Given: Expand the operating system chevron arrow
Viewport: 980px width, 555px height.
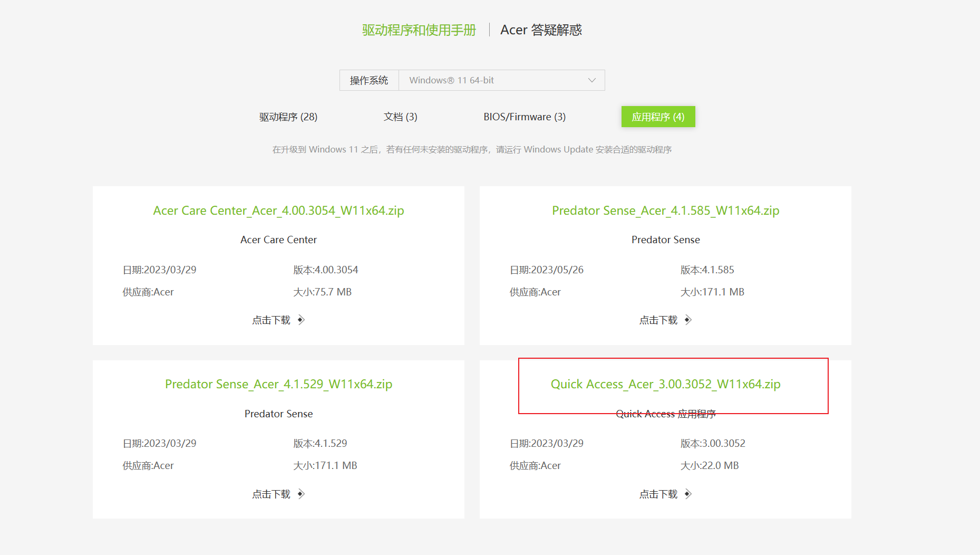Looking at the screenshot, I should point(592,80).
